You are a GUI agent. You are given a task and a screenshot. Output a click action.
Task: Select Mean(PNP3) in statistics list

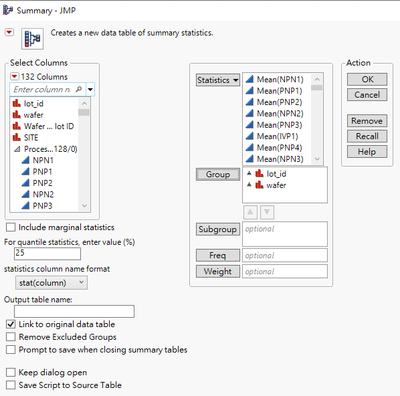279,125
